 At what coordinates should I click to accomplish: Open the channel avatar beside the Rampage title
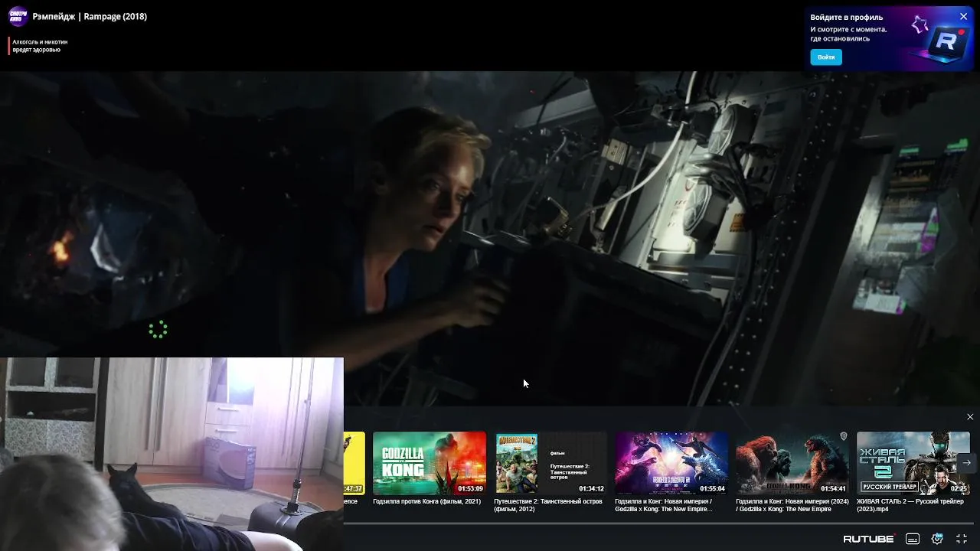point(18,16)
